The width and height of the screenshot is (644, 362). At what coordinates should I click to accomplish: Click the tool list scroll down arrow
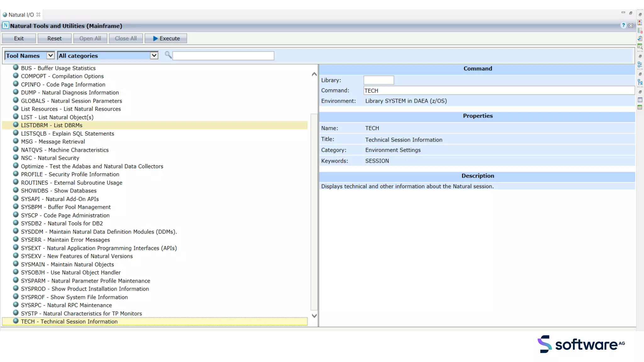(314, 316)
